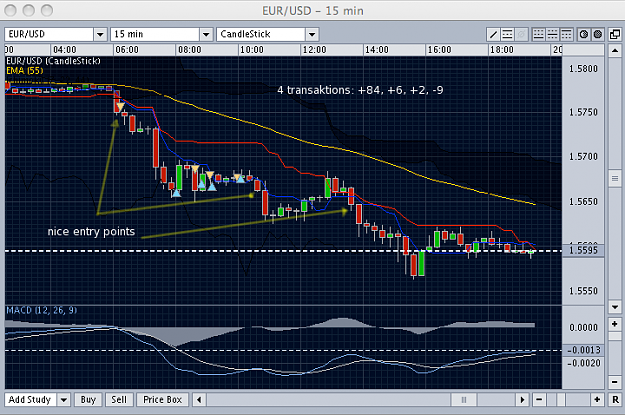Click the 1.5750 price axis label
This screenshot has width=625, height=415.
[583, 112]
